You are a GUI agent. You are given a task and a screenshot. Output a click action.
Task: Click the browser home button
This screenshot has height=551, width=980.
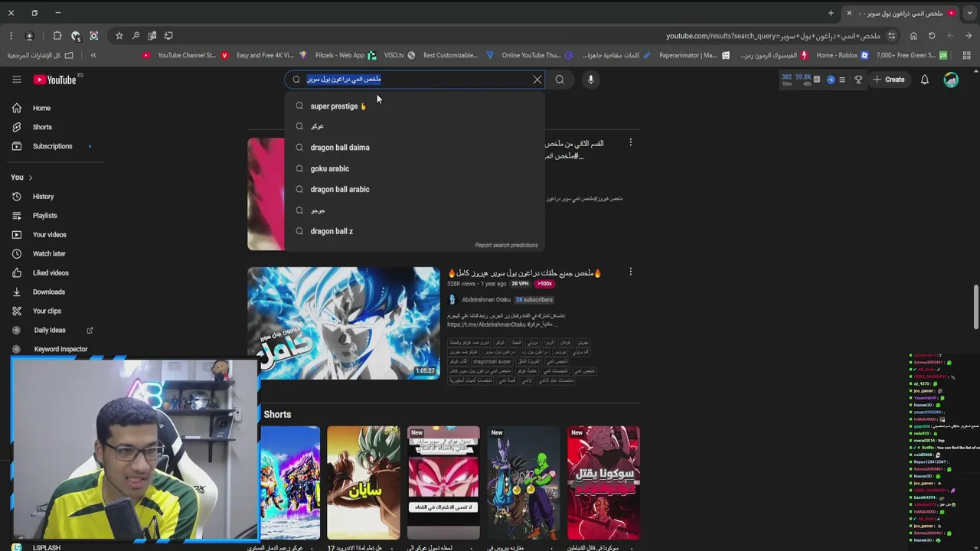(x=913, y=36)
